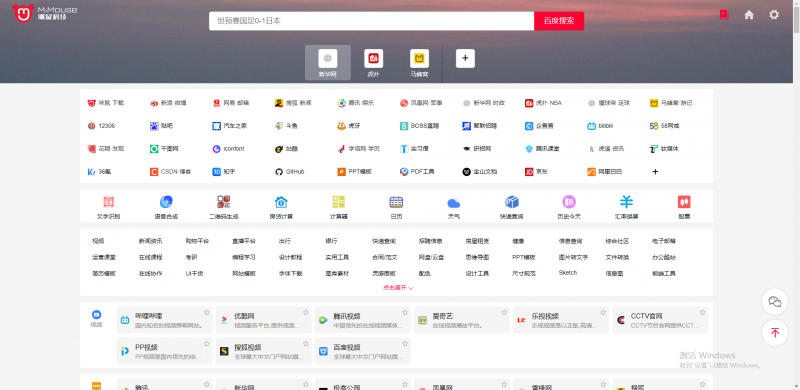Open the 日历 calendar tool
Screen dimensions: 800x390
click(396, 208)
